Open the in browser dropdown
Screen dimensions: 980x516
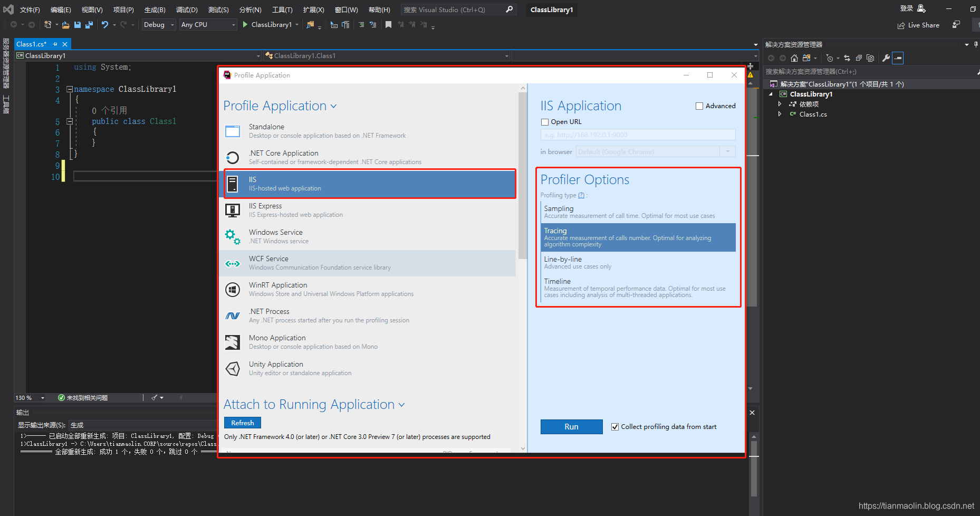coord(728,151)
